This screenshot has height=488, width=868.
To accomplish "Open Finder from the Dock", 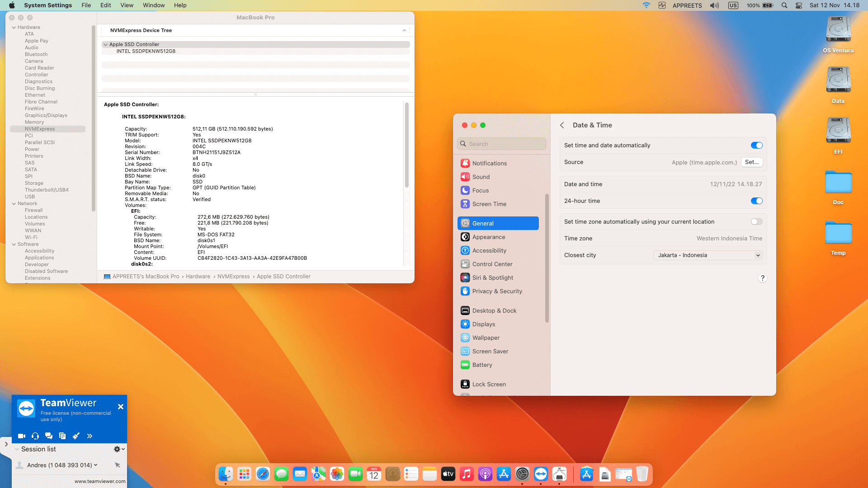I will pyautogui.click(x=226, y=474).
